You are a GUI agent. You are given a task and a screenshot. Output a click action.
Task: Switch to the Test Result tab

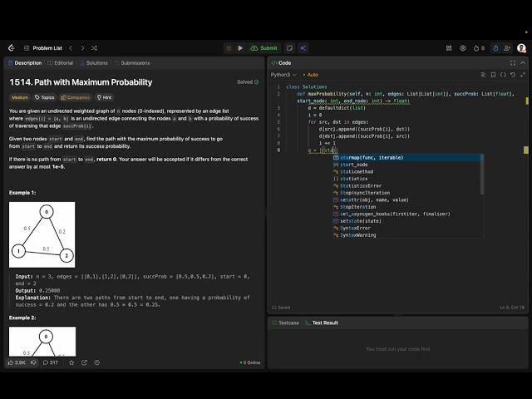pos(322,323)
